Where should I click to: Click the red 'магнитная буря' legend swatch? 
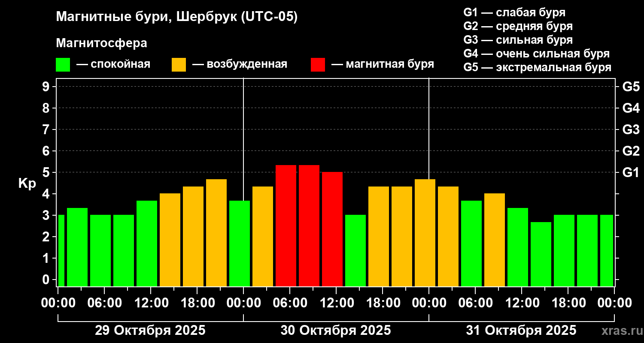pos(318,65)
